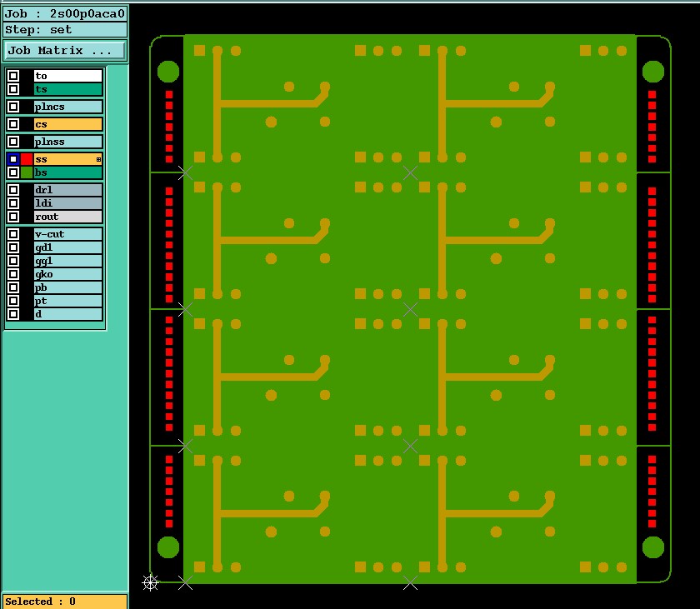The image size is (700, 609).
Task: Toggle the checkbox for the 'ts' layer
Action: tap(13, 89)
